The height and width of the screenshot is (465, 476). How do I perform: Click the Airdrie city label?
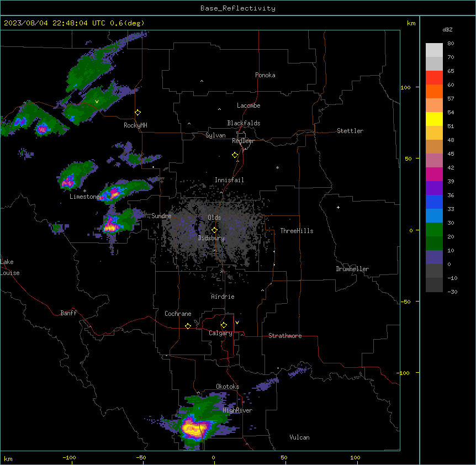pos(223,297)
